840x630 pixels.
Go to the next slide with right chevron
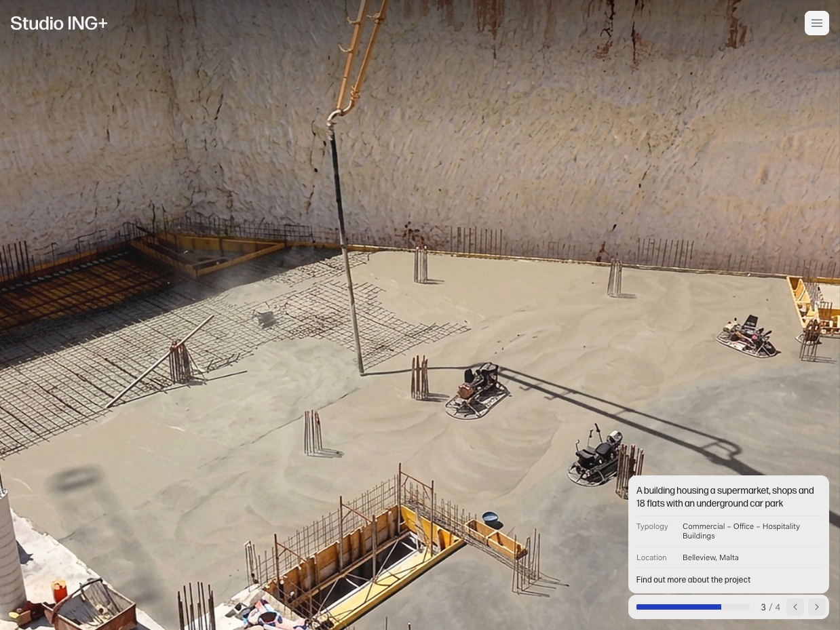(816, 607)
